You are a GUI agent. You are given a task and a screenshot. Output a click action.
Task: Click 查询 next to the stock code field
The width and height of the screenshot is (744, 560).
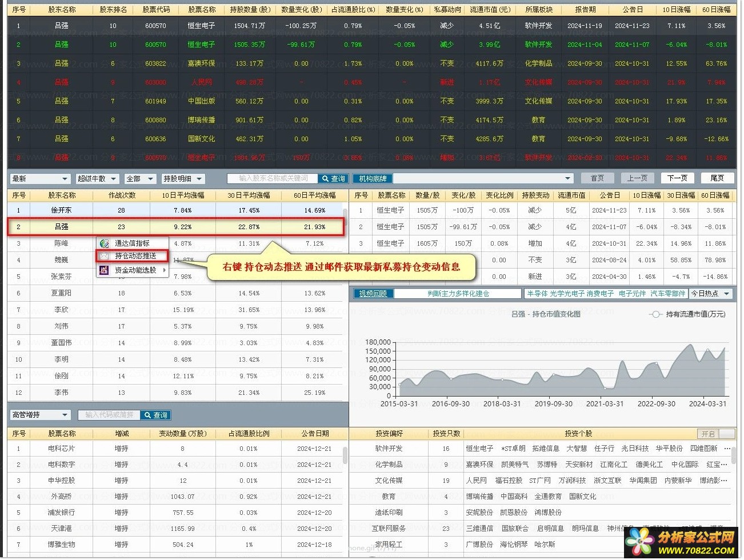pyautogui.click(x=155, y=415)
